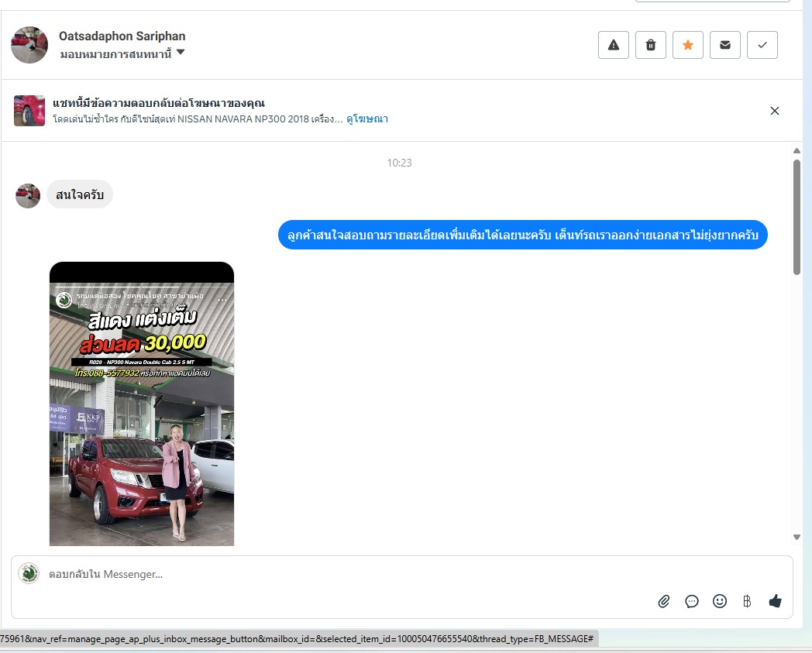The image size is (812, 653).
Task: Click the ad banner title text
Action: (159, 103)
